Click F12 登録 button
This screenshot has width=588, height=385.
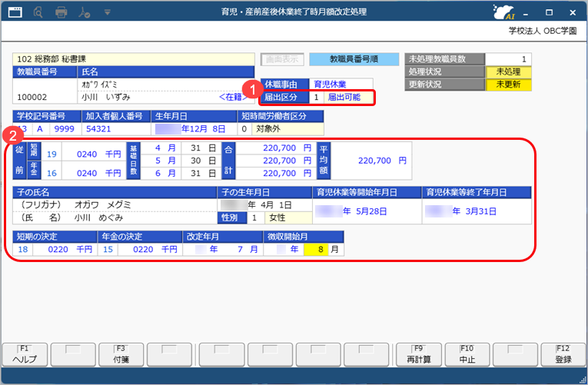(x=563, y=354)
